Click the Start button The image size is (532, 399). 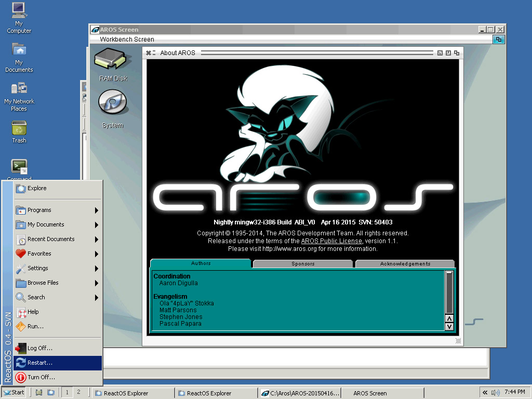click(x=14, y=393)
